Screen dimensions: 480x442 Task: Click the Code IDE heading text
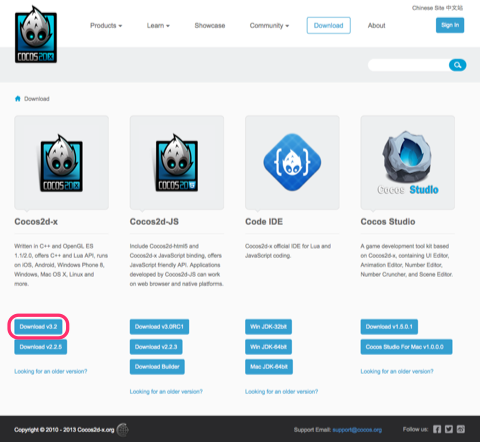pos(264,222)
